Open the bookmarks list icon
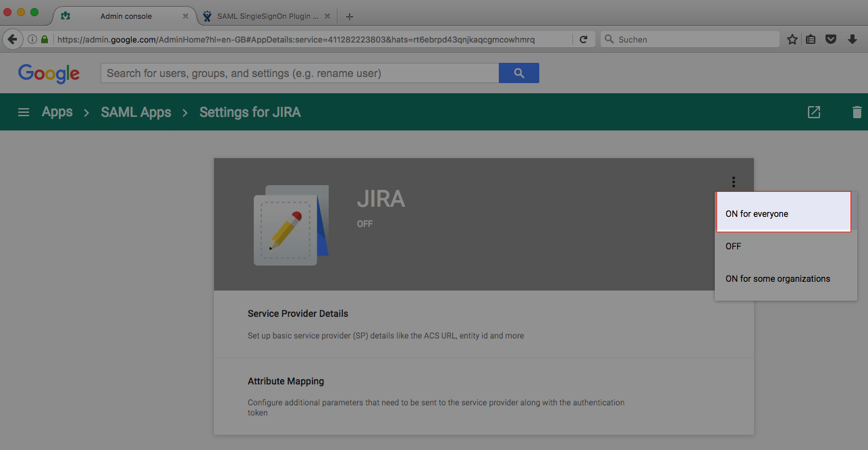Screen dimensions: 868x450 click(x=811, y=40)
